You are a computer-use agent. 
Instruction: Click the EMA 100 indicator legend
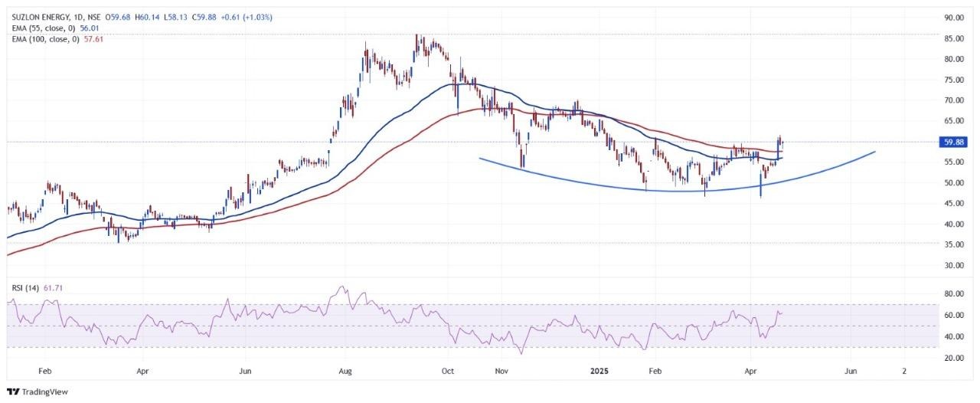[43, 38]
